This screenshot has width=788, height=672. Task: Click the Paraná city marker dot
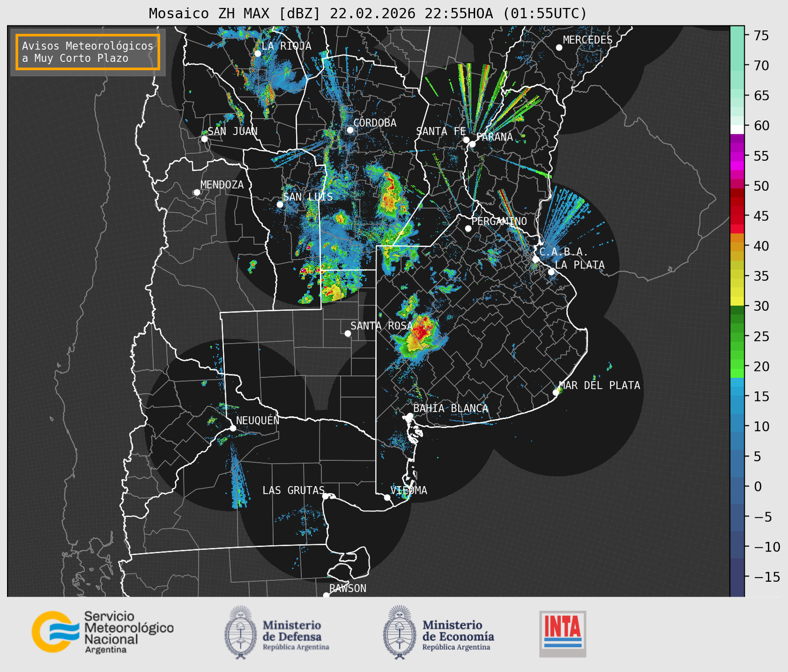click(472, 144)
